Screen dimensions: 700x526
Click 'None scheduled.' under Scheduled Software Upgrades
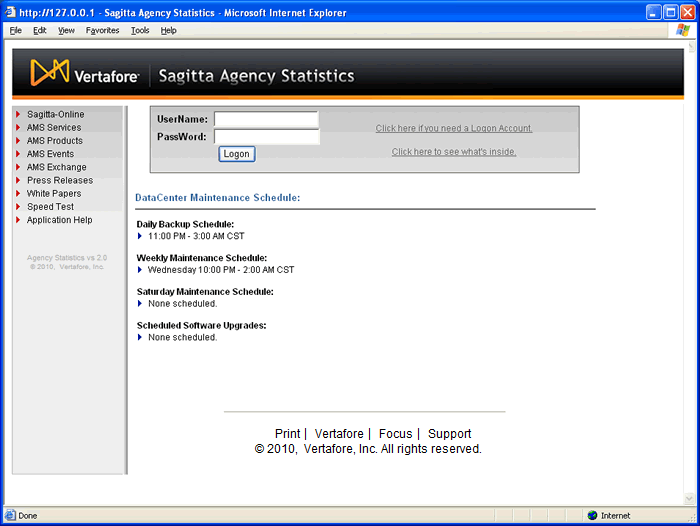[x=183, y=337]
